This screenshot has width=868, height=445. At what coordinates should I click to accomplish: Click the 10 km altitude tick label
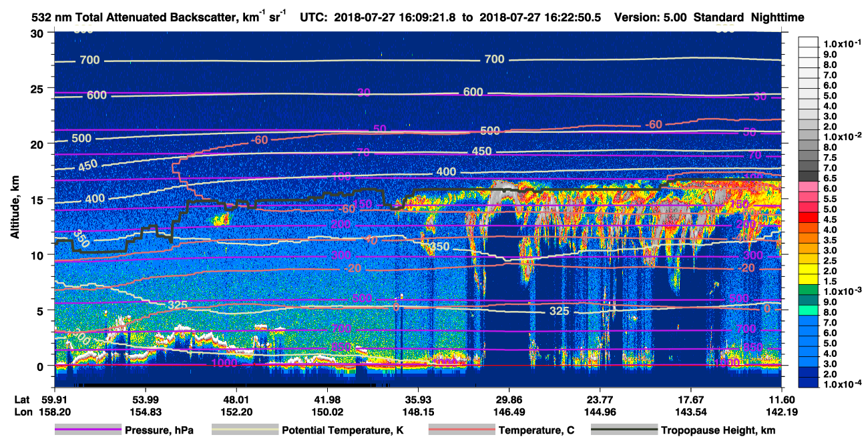point(38,255)
